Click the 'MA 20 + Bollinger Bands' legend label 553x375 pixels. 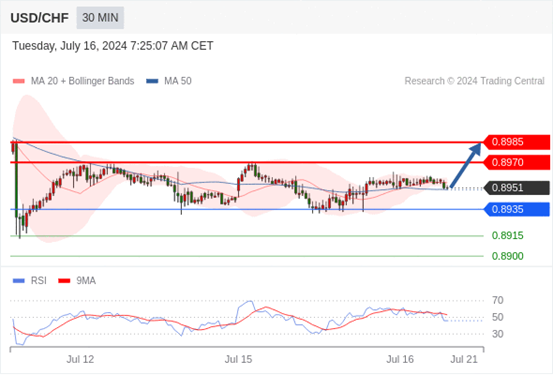click(x=83, y=81)
